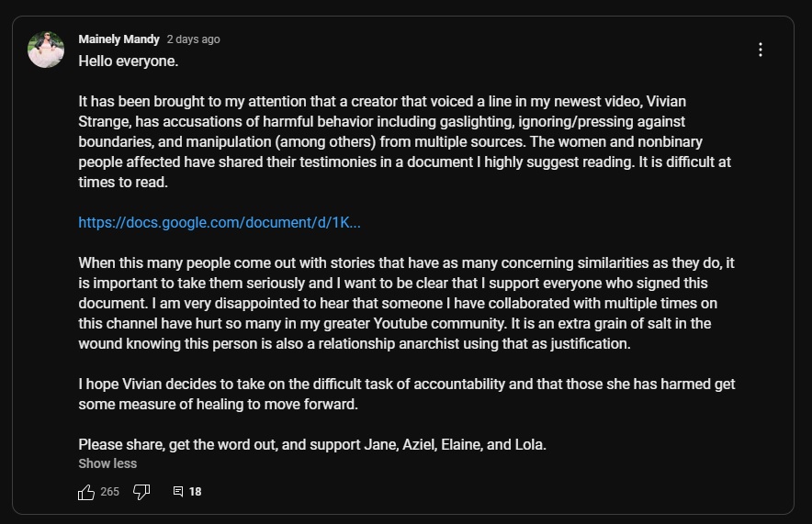Click the Mainely Mandy channel name
Image resolution: width=812 pixels, height=524 pixels.
(118, 39)
